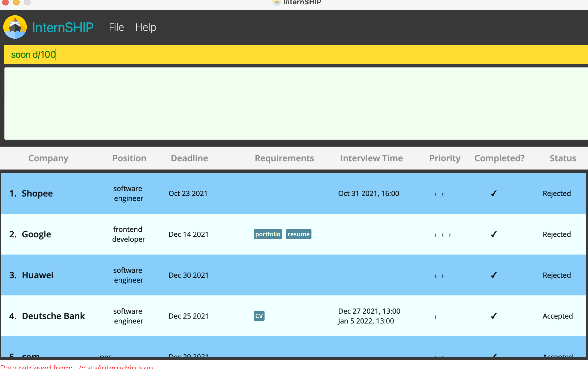Click the portfolio requirement tag
The image size is (588, 369).
coord(268,234)
